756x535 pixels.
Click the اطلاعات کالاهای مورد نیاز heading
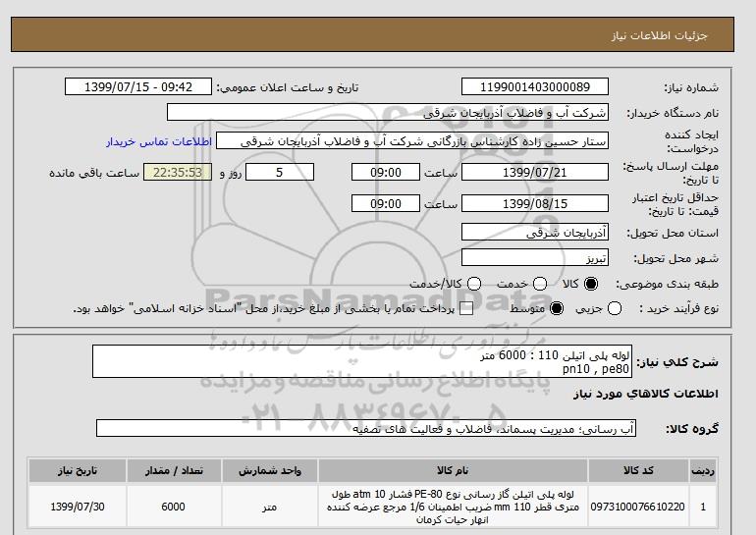646,394
